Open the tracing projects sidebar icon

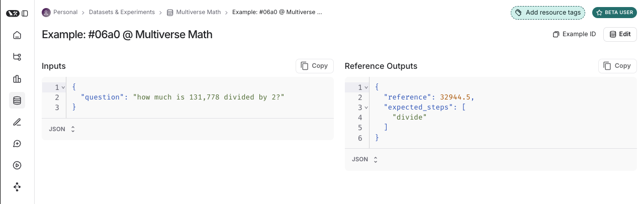click(x=17, y=57)
